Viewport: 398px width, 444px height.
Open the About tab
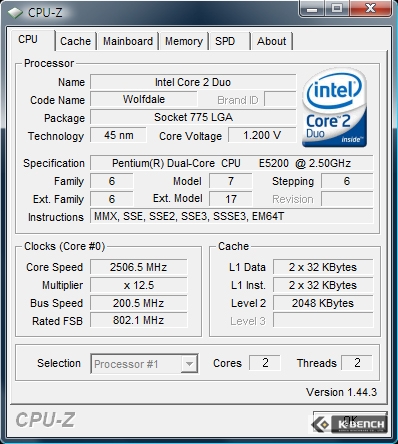[x=272, y=41]
